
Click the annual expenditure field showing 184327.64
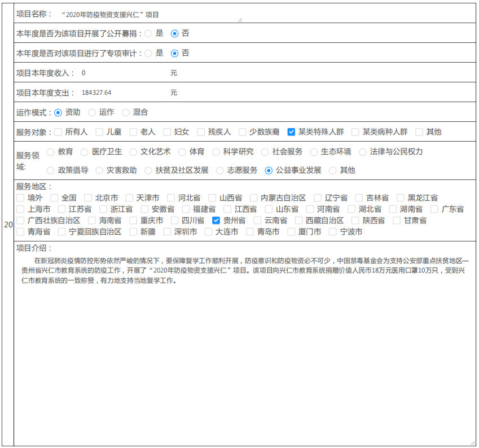(123, 93)
